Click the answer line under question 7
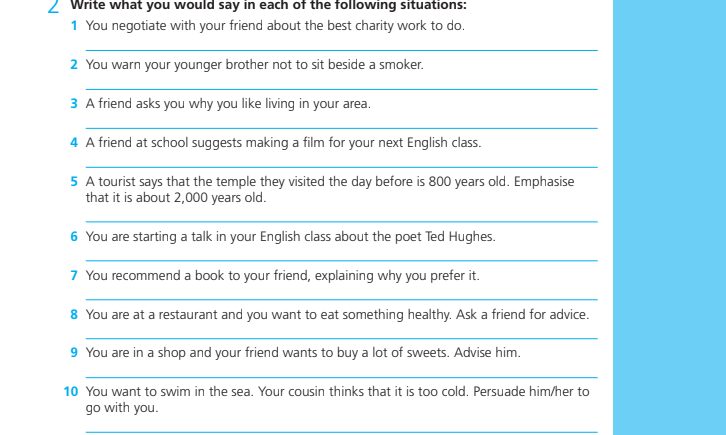This screenshot has height=435, width=726. (x=340, y=299)
